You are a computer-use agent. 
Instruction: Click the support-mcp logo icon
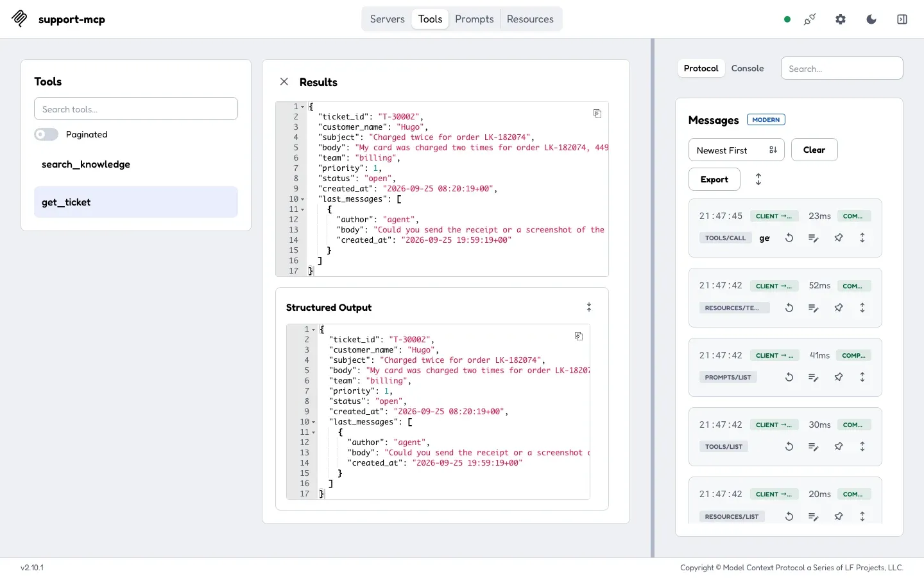[19, 19]
